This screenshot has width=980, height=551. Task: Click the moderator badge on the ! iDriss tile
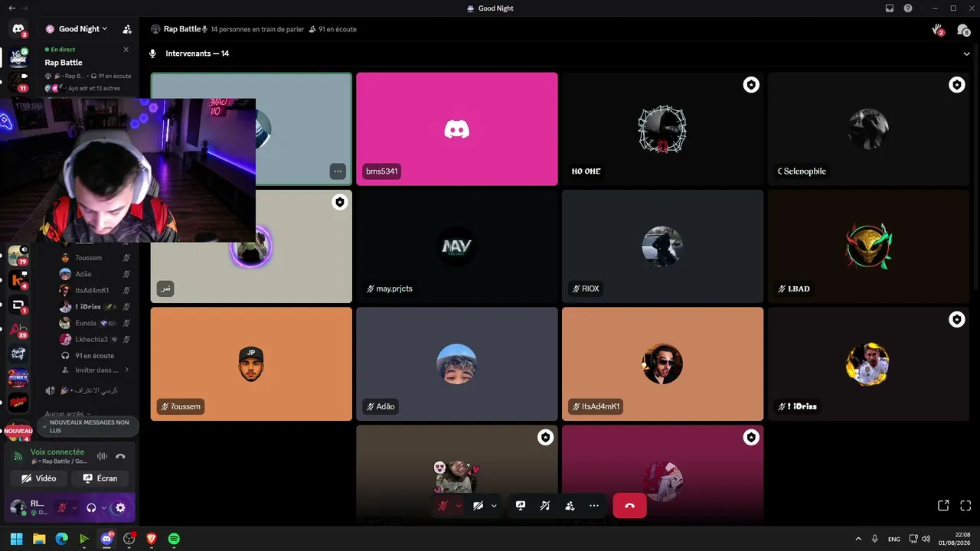957,320
